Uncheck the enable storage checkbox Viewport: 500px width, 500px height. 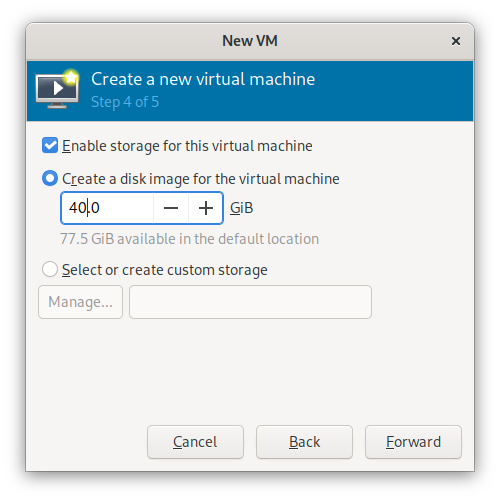[x=50, y=146]
